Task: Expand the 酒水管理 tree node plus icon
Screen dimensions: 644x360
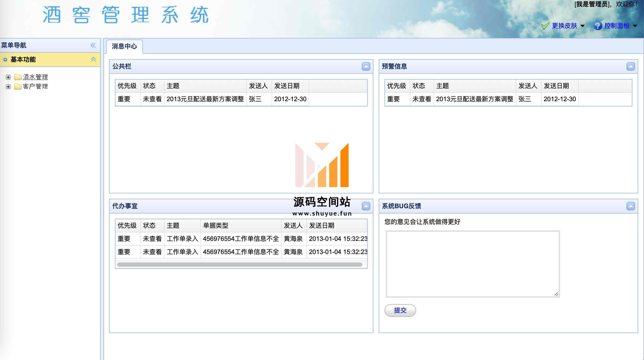Action: 8,77
